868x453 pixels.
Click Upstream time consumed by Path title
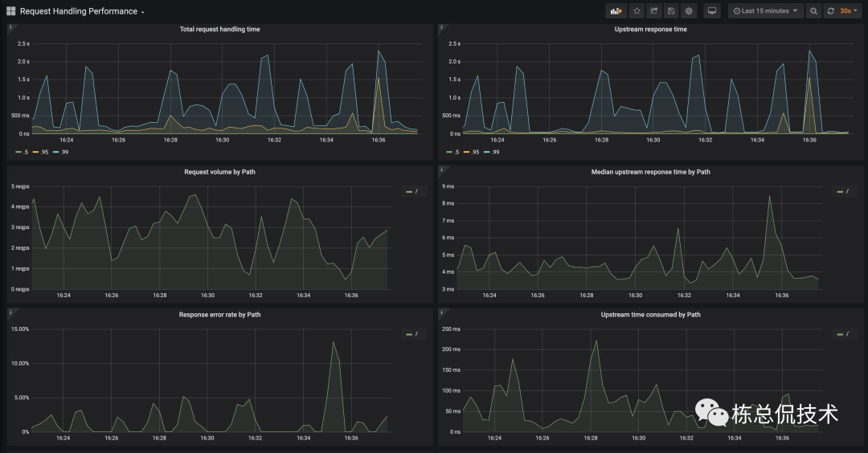pos(650,315)
